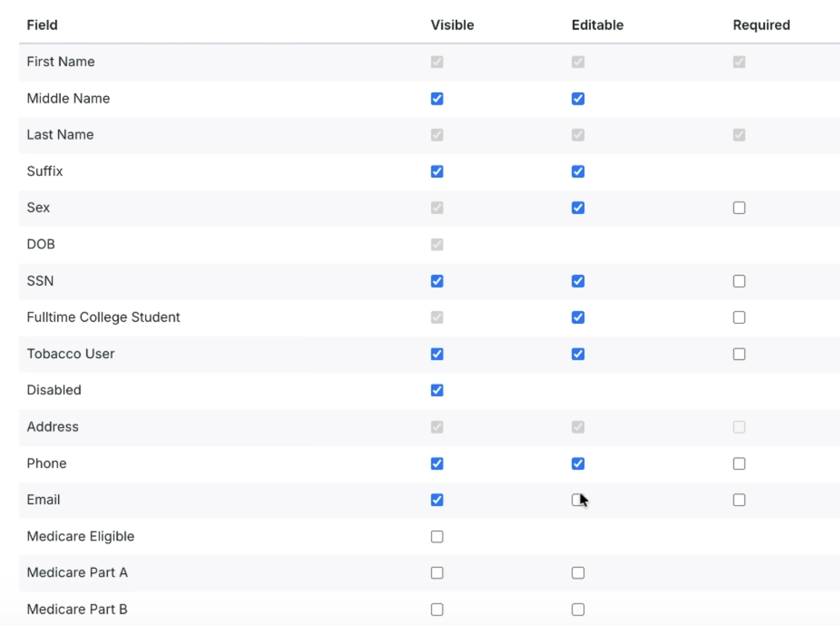
Task: Click disabled Required checkbox for Last Name
Action: [x=739, y=135]
